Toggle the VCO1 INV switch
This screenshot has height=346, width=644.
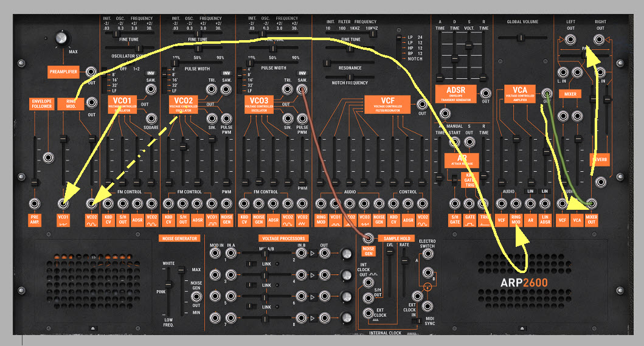[x=151, y=73]
